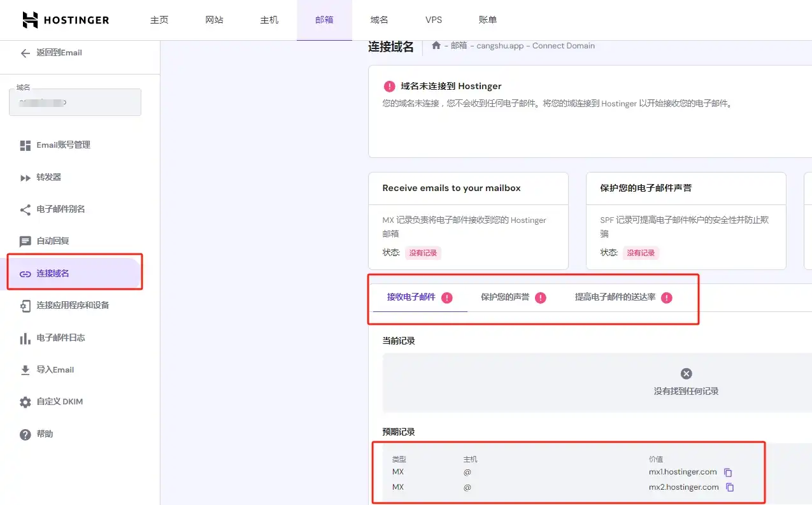This screenshot has height=505, width=812.
Task: Click the back arrow 返回到Email
Action: [25, 53]
